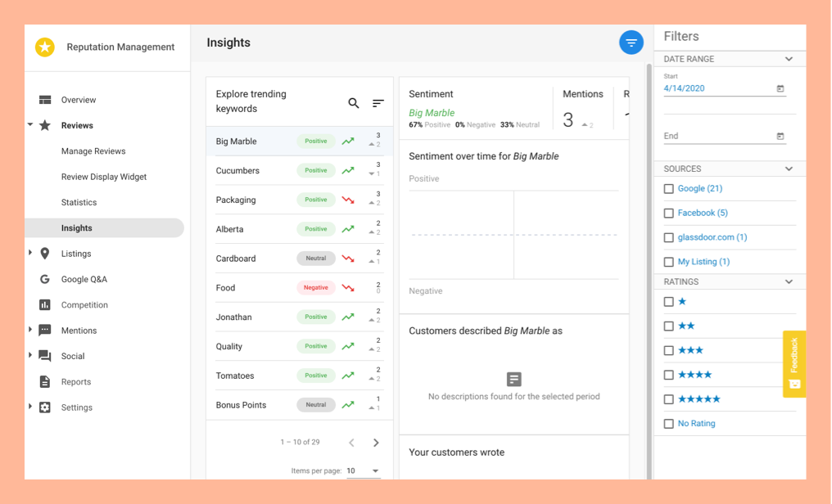The width and height of the screenshot is (832, 504).
Task: Check the five-star rating filter
Action: pos(669,399)
